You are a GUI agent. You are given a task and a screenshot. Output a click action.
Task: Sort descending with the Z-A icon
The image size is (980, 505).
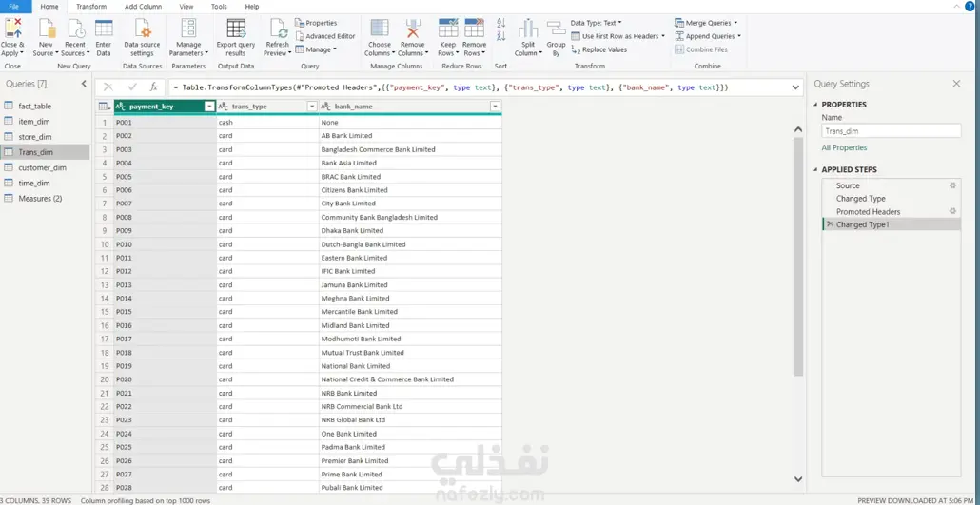[500, 36]
